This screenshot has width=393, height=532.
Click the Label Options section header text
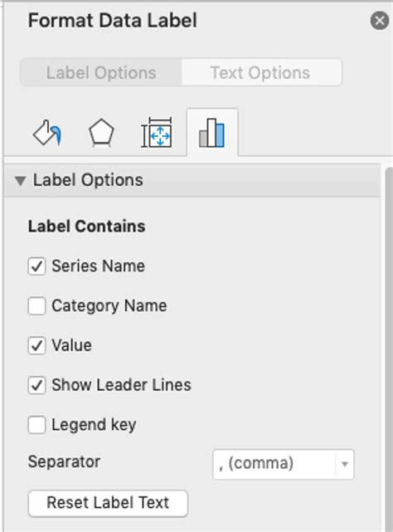point(88,180)
